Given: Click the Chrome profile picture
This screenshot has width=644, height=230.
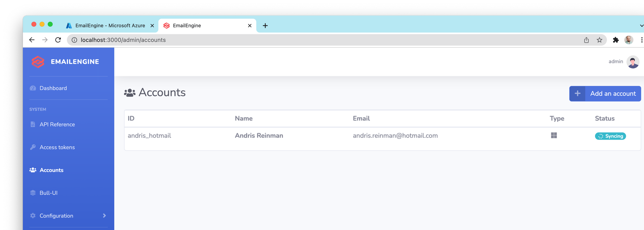Looking at the screenshot, I should coord(629,40).
